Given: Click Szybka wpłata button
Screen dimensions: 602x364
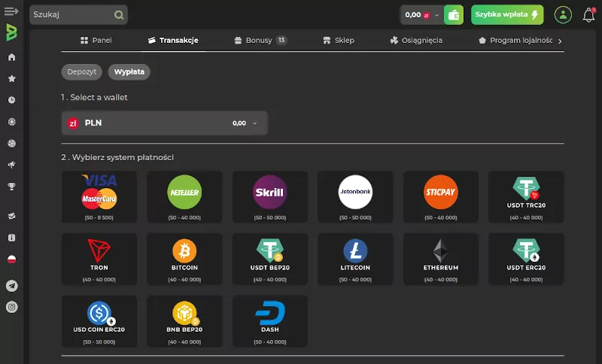Looking at the screenshot, I should click(507, 15).
